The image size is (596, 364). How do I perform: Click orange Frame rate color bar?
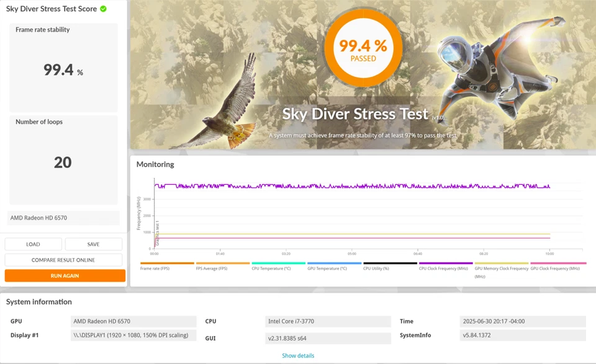167,263
